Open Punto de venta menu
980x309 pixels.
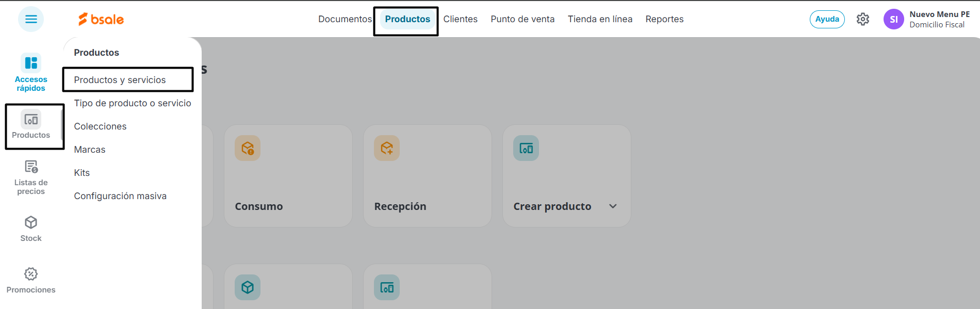click(x=522, y=19)
